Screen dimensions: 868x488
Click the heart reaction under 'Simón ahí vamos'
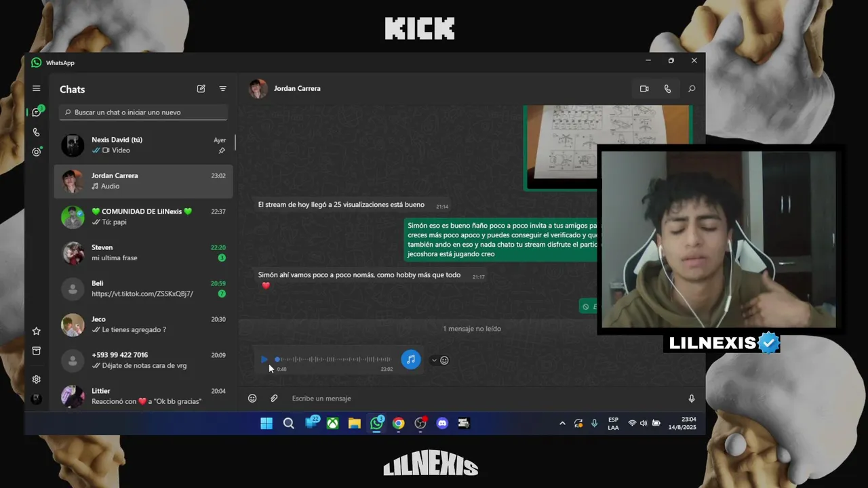[266, 285]
